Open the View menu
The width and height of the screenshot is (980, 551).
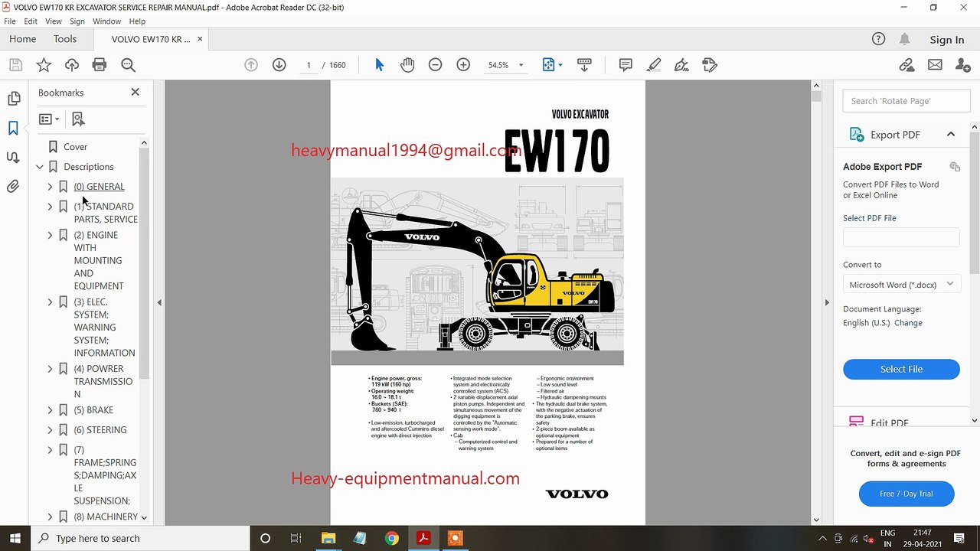[x=54, y=21]
